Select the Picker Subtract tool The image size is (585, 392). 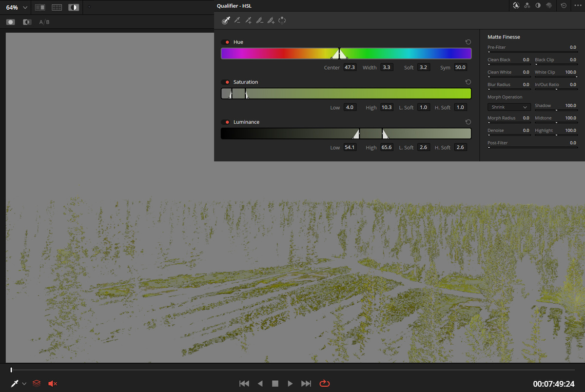click(237, 20)
